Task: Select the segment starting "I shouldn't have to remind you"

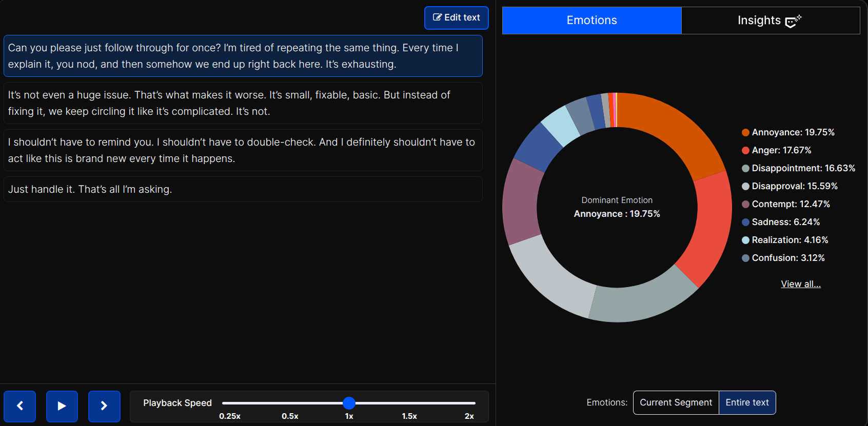Action: 243,150
